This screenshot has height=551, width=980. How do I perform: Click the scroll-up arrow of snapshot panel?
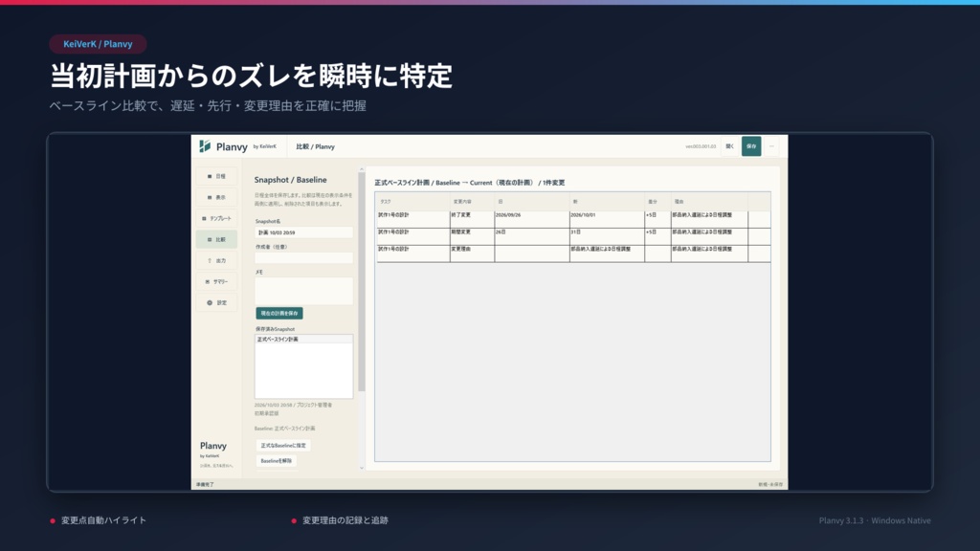(361, 169)
